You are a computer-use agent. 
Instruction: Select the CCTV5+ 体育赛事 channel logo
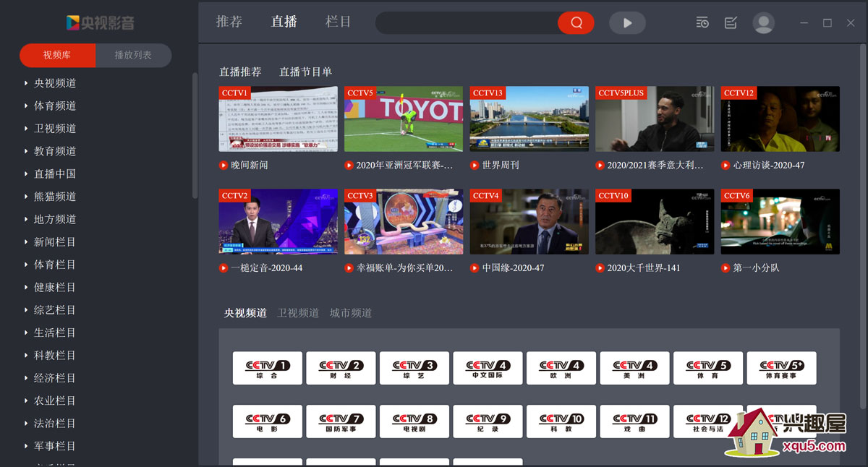pos(781,368)
